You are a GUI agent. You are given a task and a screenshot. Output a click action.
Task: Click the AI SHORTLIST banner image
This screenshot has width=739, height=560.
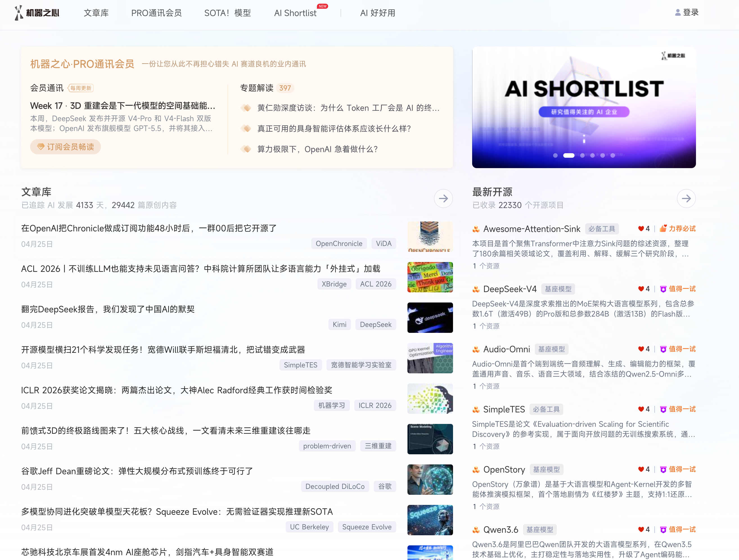pyautogui.click(x=584, y=107)
